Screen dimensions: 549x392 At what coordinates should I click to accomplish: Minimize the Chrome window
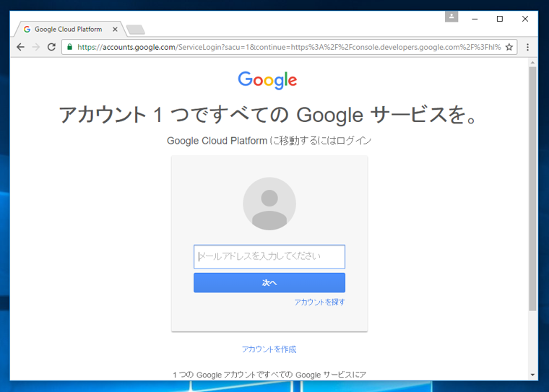pos(475,19)
